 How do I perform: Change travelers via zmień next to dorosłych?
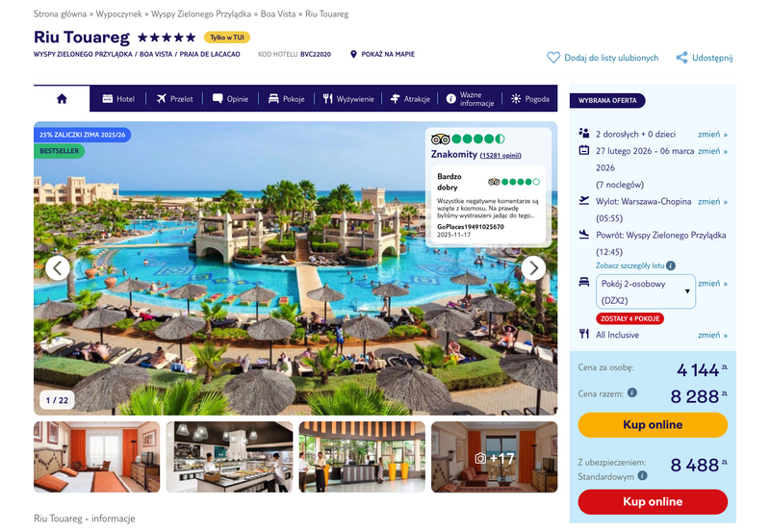coord(712,135)
